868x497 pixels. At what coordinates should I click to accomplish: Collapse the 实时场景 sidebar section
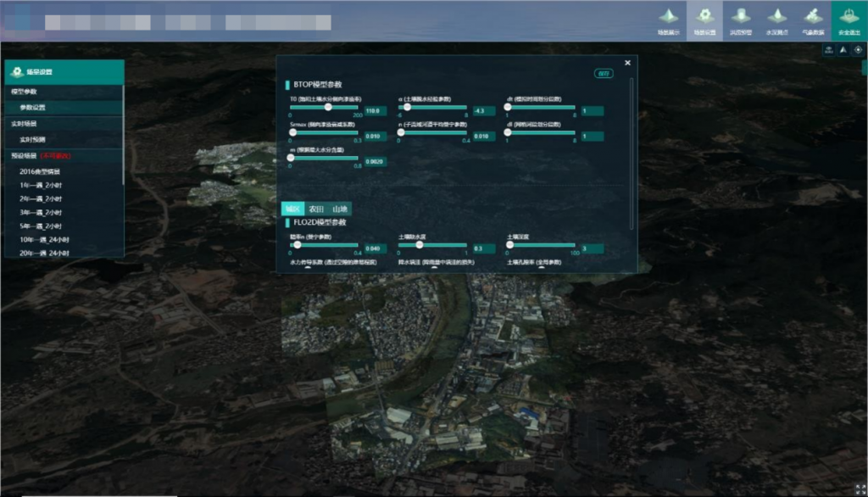click(63, 124)
